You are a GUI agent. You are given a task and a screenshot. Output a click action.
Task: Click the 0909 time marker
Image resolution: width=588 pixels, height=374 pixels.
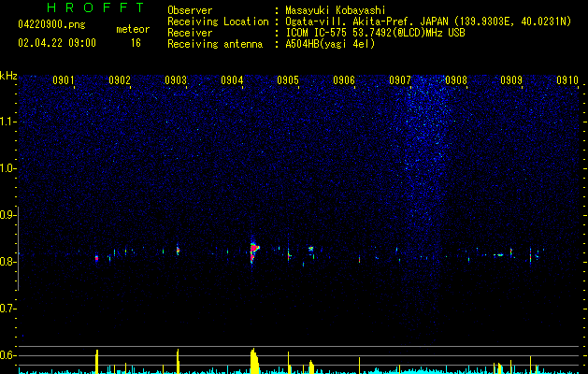(511, 80)
